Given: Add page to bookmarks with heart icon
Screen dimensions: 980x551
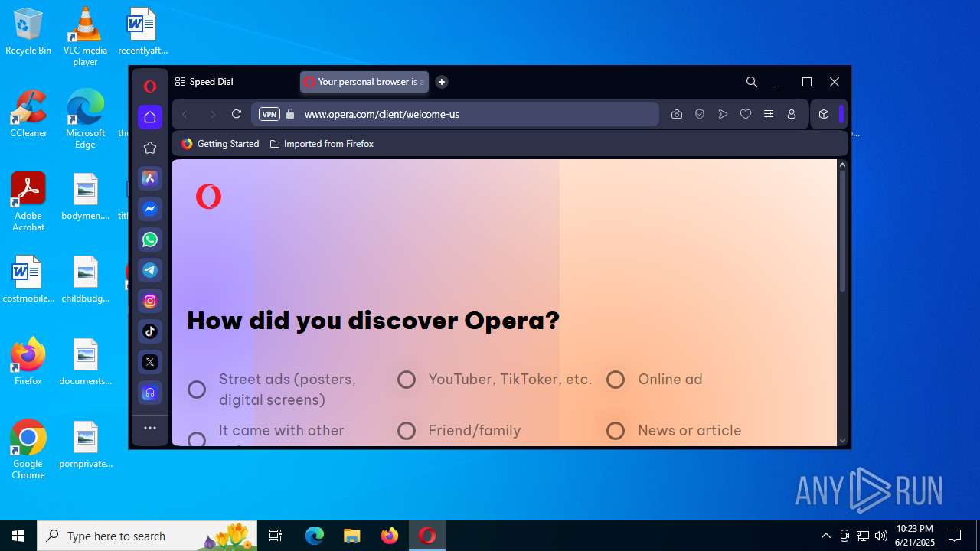Looking at the screenshot, I should [x=746, y=114].
